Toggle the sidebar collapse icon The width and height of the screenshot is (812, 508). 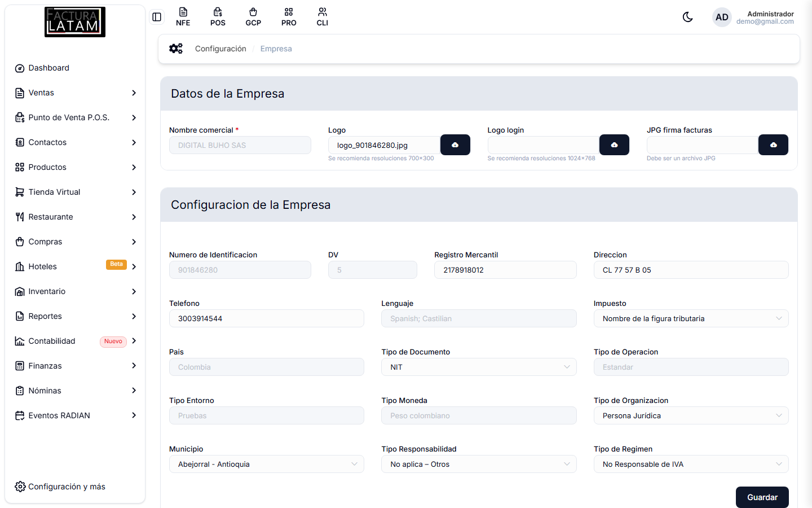pos(157,17)
